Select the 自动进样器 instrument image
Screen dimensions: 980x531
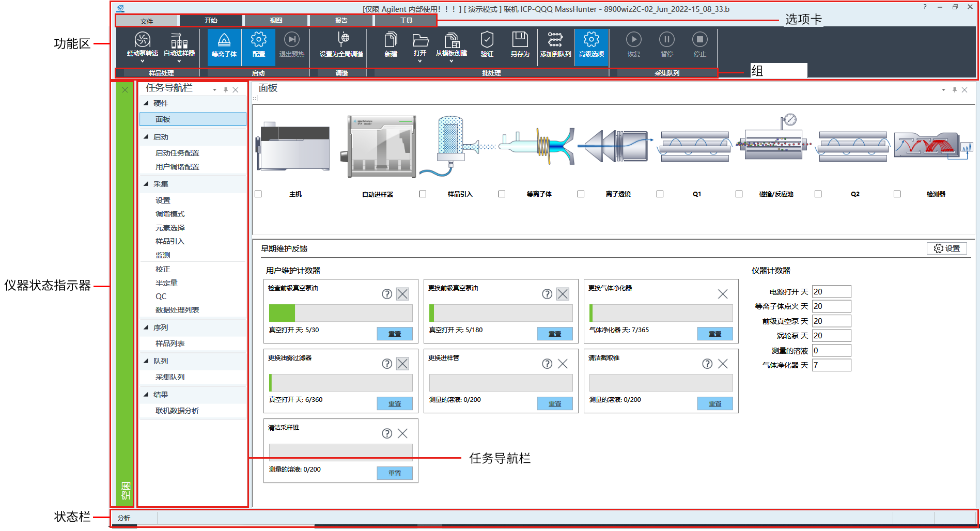tap(379, 147)
